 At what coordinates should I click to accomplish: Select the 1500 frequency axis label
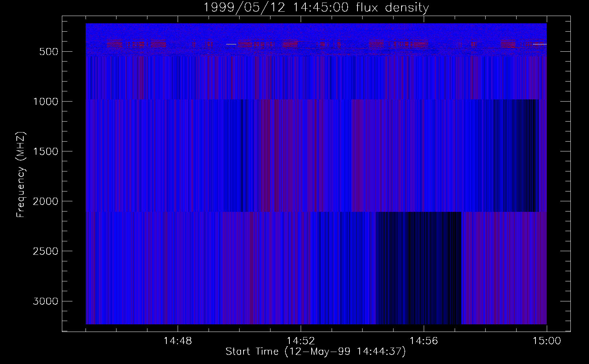[46, 151]
